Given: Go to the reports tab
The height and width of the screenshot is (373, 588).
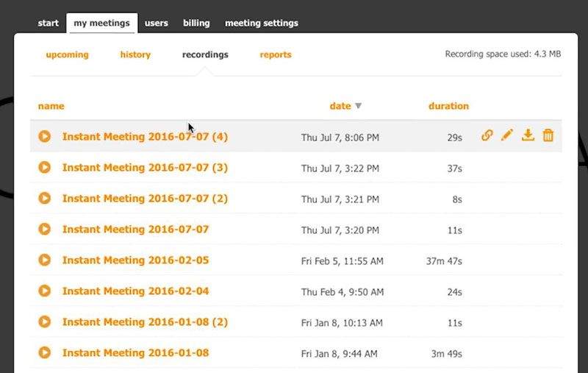Looking at the screenshot, I should pyautogui.click(x=276, y=54).
